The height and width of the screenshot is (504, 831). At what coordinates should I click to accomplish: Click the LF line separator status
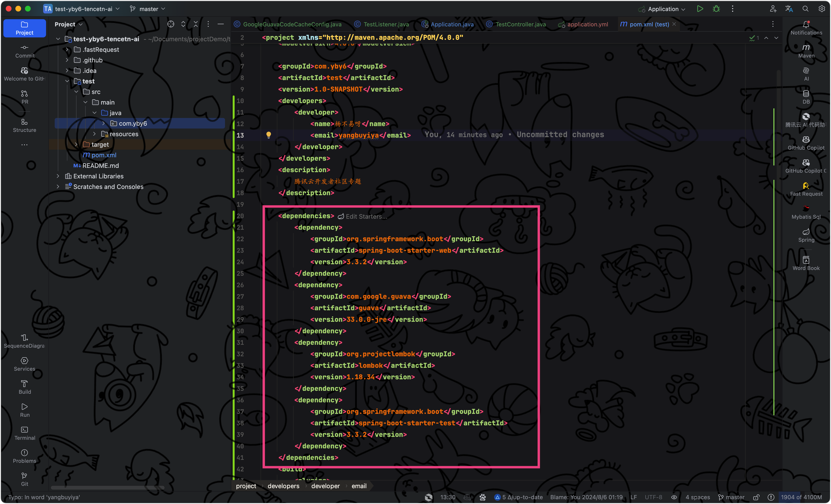pos(634,497)
